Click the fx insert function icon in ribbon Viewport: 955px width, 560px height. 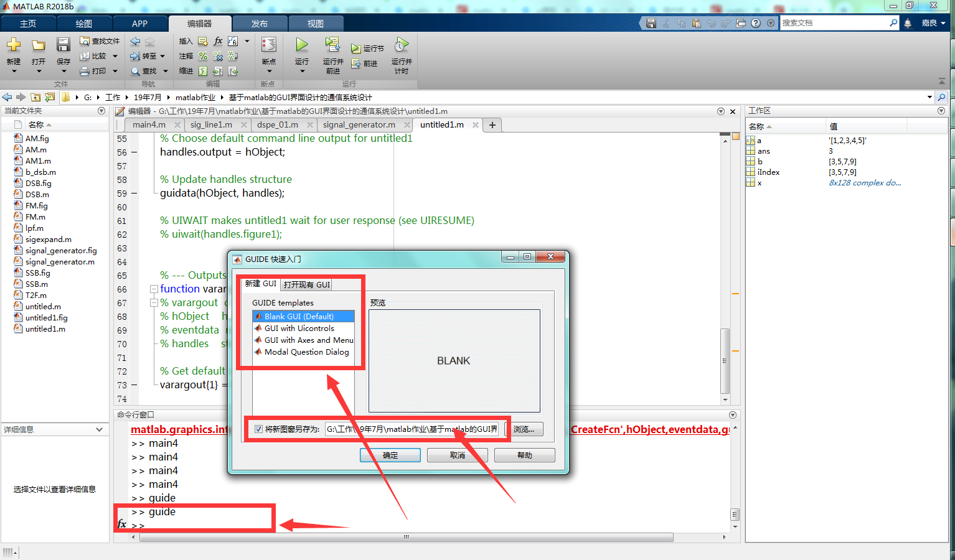click(x=218, y=41)
